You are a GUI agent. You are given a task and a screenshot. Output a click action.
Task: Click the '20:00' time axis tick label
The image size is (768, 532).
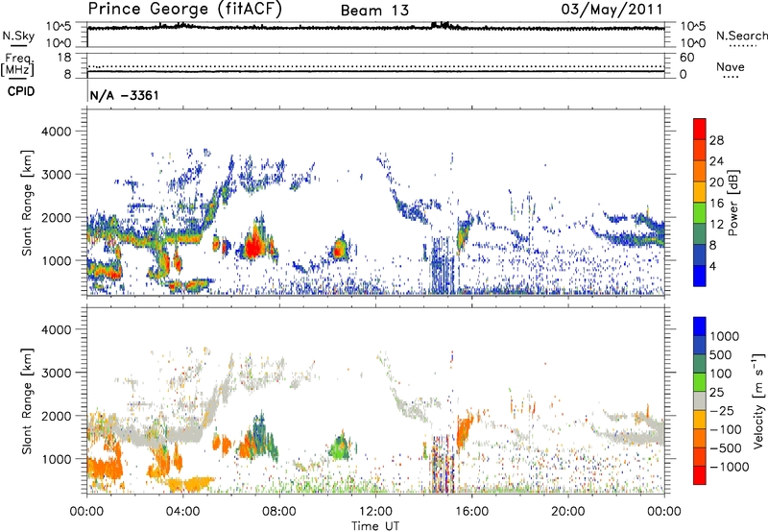[567, 512]
